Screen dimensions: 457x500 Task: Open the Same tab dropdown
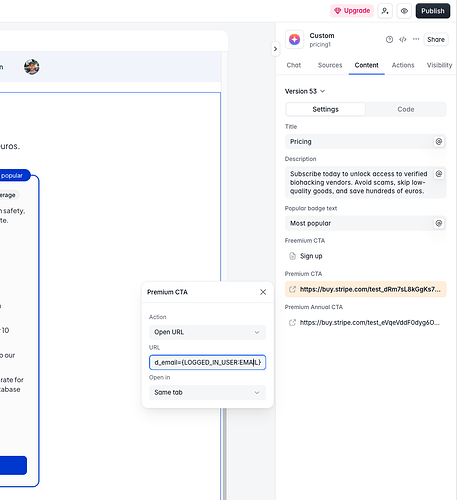tap(207, 392)
